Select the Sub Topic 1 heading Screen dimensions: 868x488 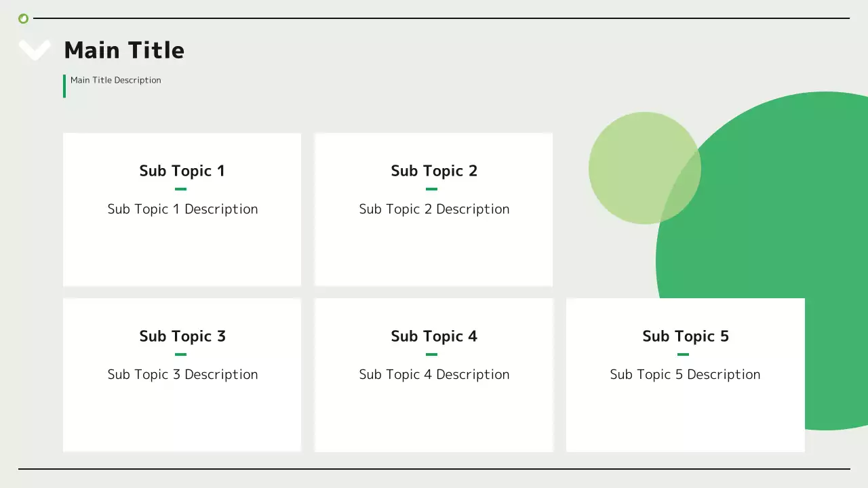[182, 171]
